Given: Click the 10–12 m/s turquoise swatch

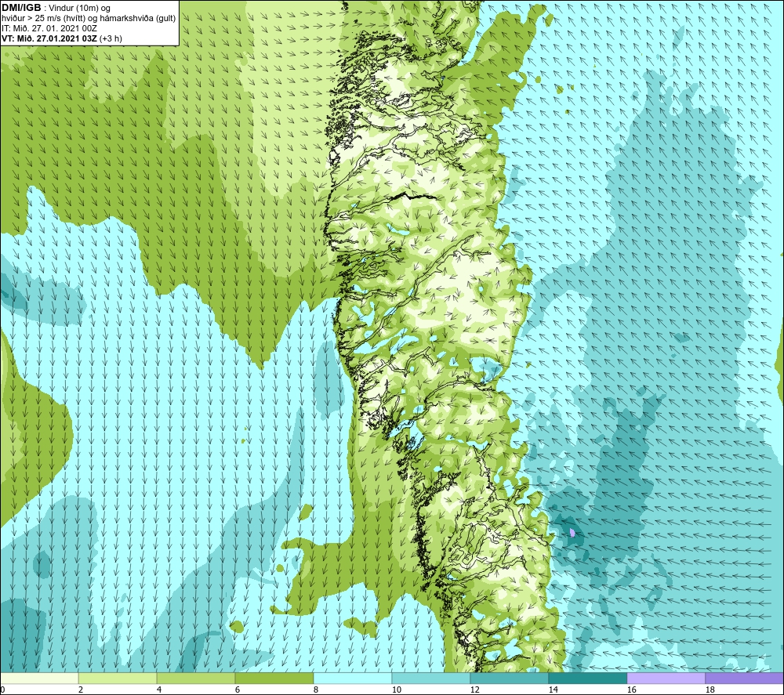Looking at the screenshot, I should 431,678.
